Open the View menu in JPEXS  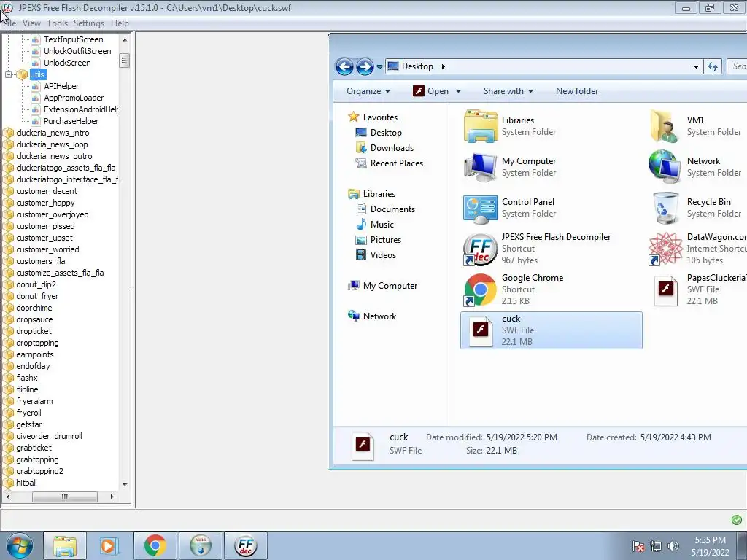click(x=31, y=23)
